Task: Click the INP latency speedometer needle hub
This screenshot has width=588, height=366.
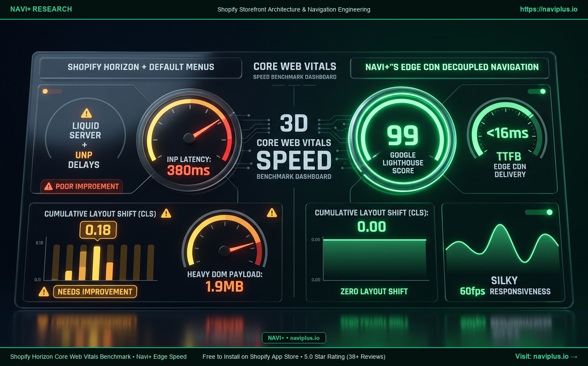Action: (189, 138)
